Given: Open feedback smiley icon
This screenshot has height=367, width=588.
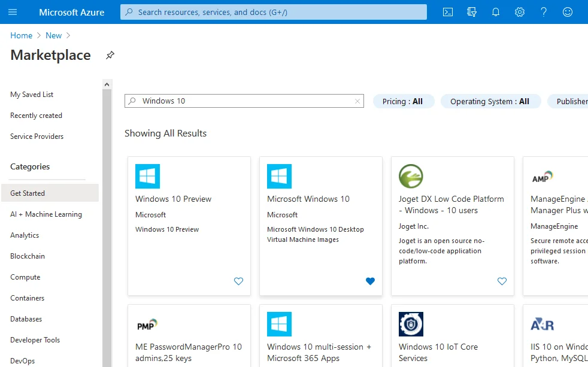Looking at the screenshot, I should coord(568,12).
